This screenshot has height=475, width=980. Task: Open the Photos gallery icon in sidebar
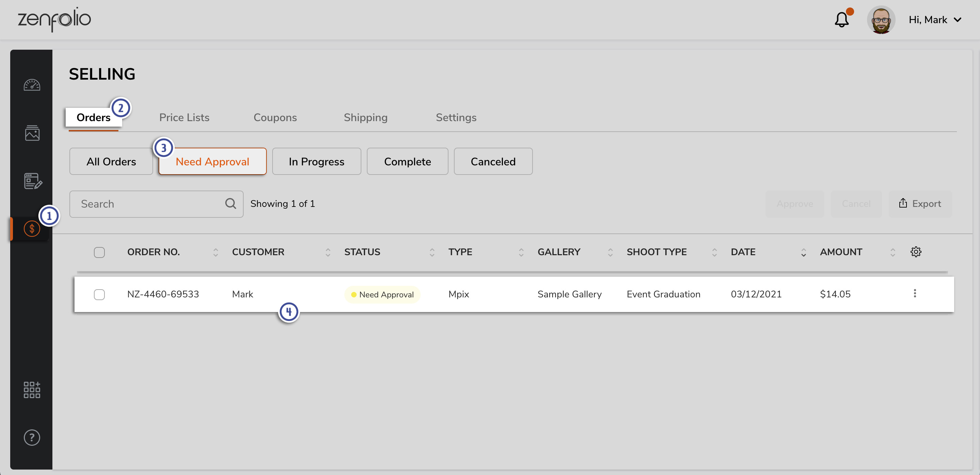tap(32, 133)
